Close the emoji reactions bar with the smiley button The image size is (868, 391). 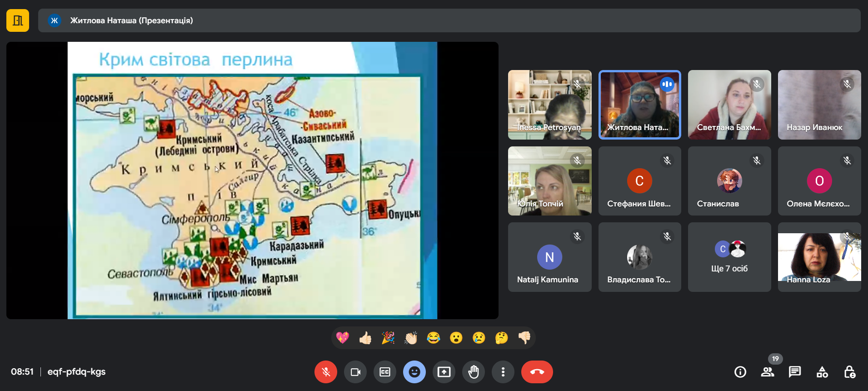414,372
